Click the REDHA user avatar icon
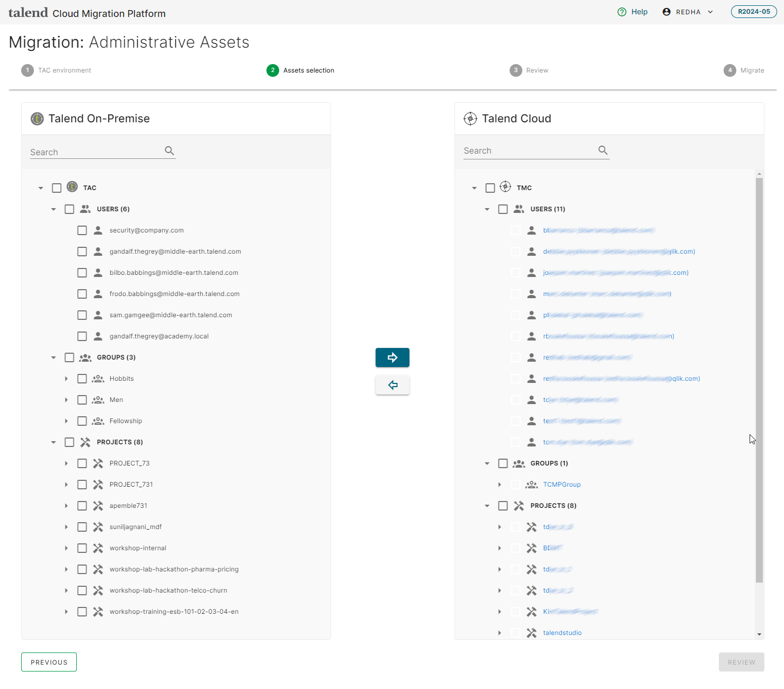 [x=666, y=12]
